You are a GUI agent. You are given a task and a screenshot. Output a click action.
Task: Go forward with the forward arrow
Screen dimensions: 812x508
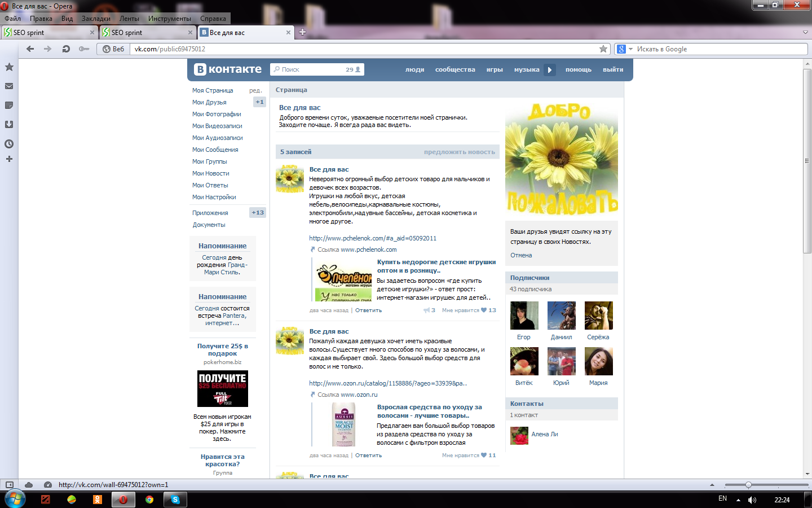tap(48, 49)
